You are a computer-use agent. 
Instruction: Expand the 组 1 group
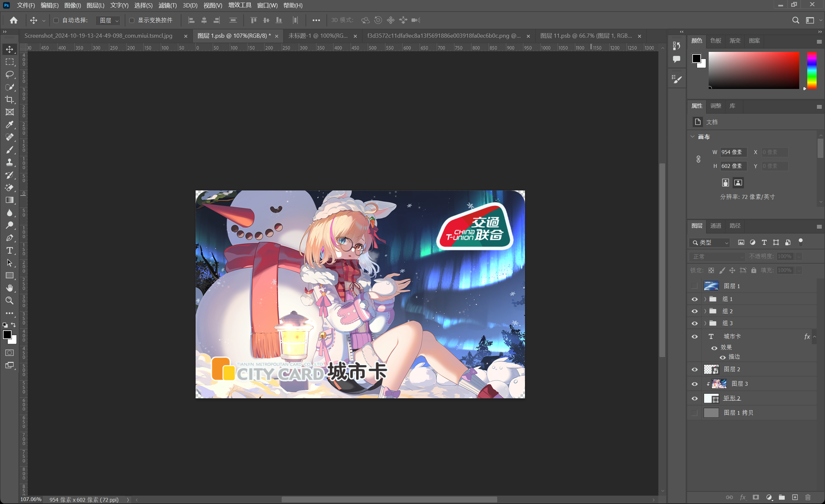point(705,299)
